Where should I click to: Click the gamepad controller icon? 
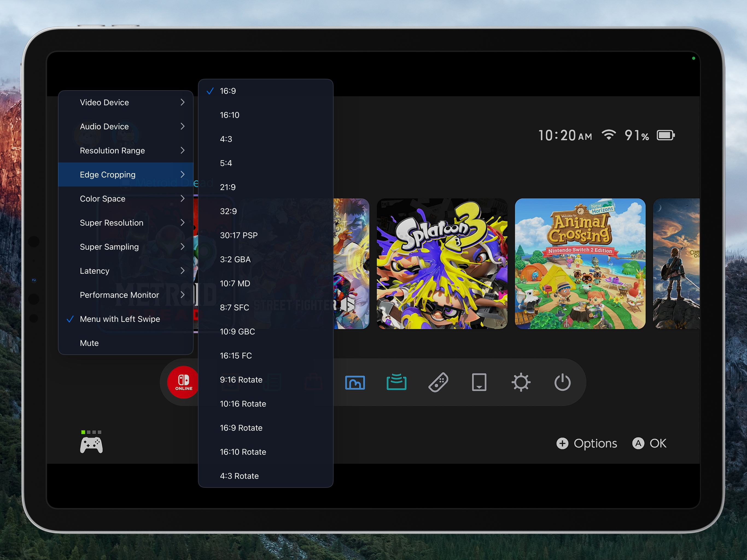(x=91, y=445)
